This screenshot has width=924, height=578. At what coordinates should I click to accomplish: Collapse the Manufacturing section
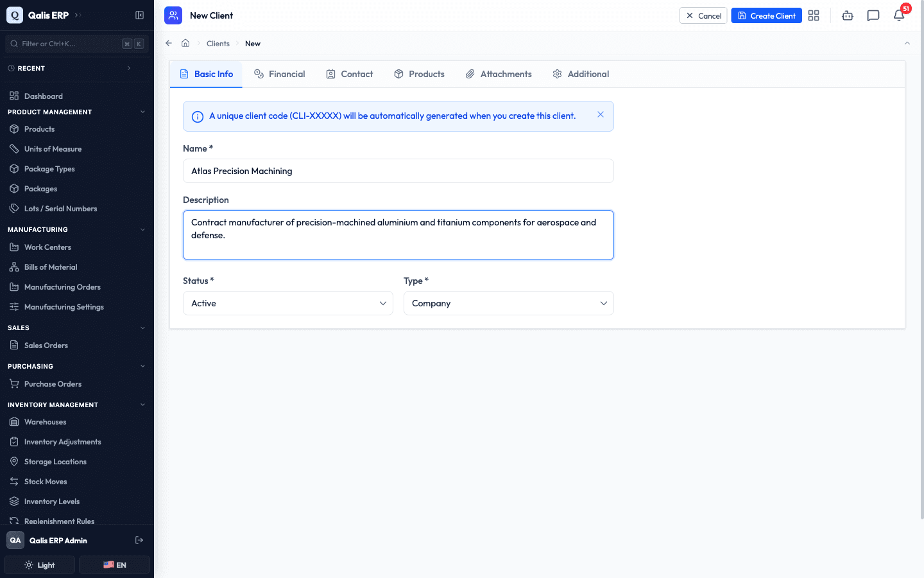coord(142,229)
